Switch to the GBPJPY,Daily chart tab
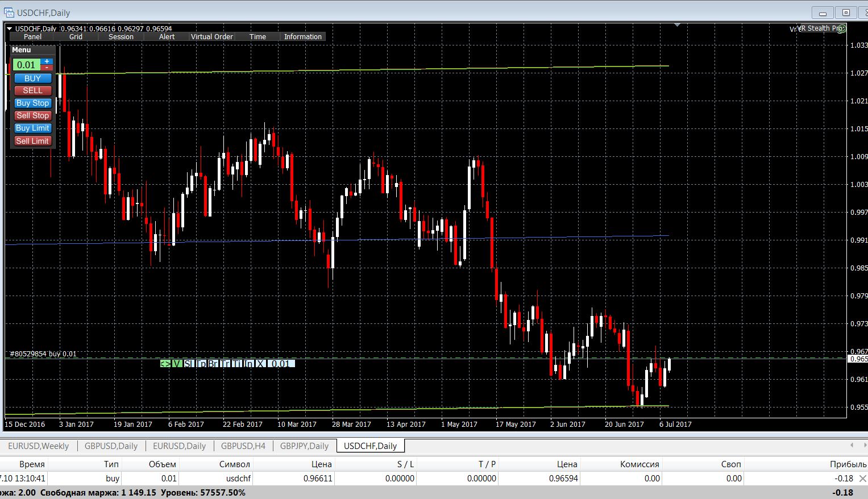Viewport: 868px width, 499px height. 304,446
